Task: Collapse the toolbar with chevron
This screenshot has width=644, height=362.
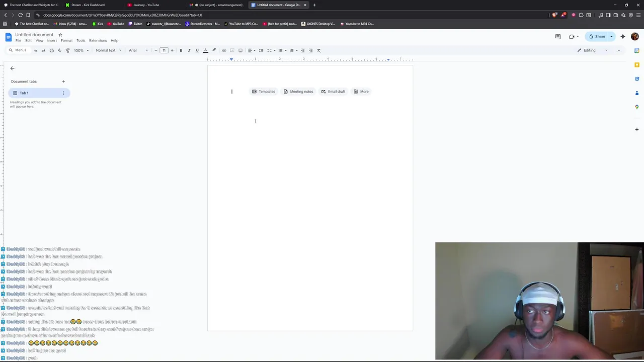Action: pyautogui.click(x=619, y=50)
